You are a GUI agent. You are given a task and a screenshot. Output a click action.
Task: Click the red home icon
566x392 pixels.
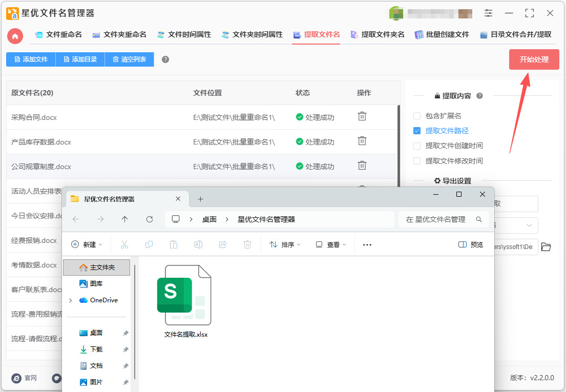[x=15, y=36]
